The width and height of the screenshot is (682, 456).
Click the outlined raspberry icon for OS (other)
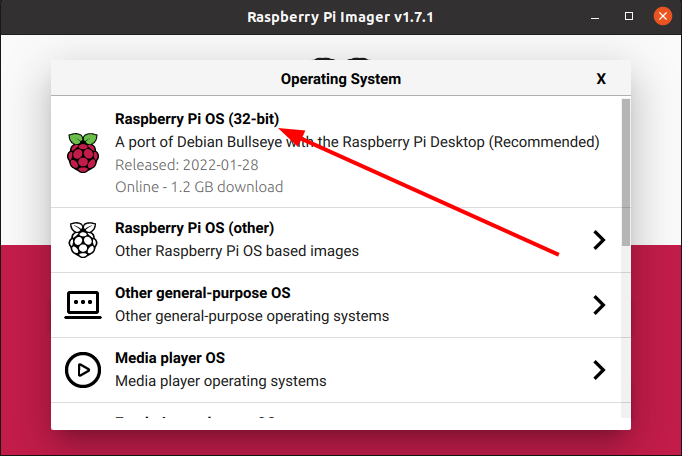tap(83, 240)
